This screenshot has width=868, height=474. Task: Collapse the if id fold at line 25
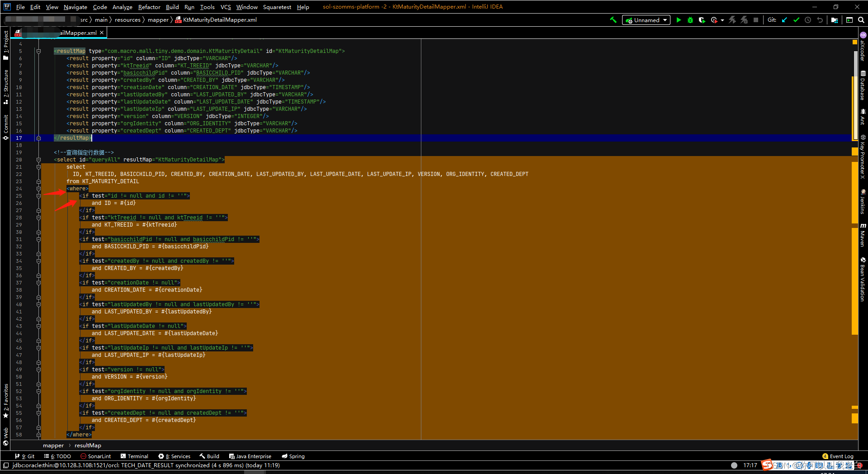[x=38, y=196]
